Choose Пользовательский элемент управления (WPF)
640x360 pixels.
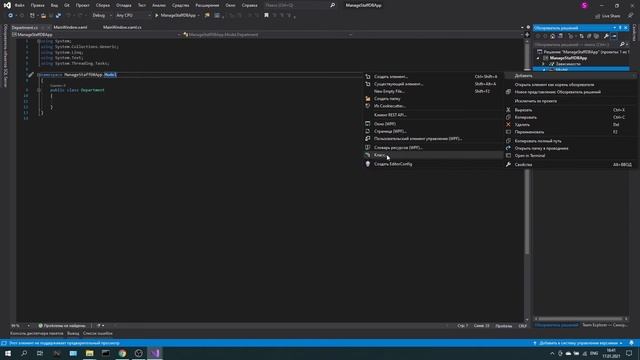tap(433, 139)
